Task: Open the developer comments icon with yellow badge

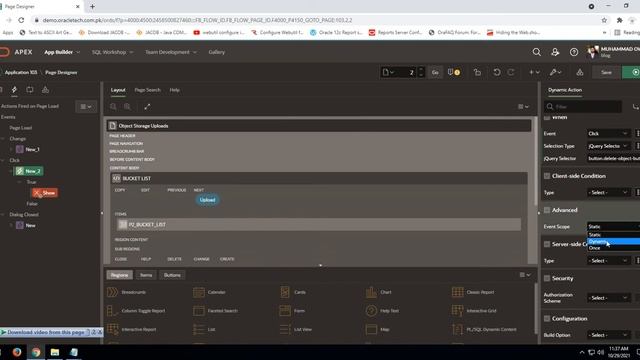Action: (453, 72)
